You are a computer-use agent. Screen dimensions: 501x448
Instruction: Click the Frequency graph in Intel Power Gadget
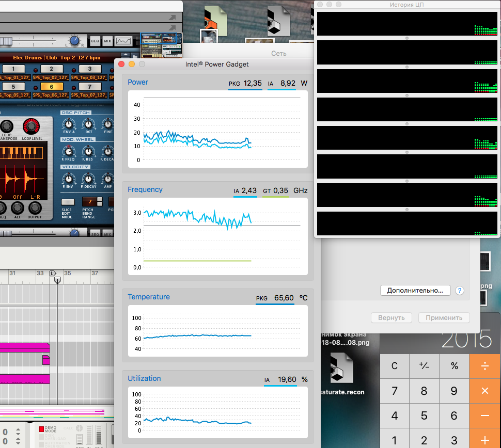[x=218, y=236]
